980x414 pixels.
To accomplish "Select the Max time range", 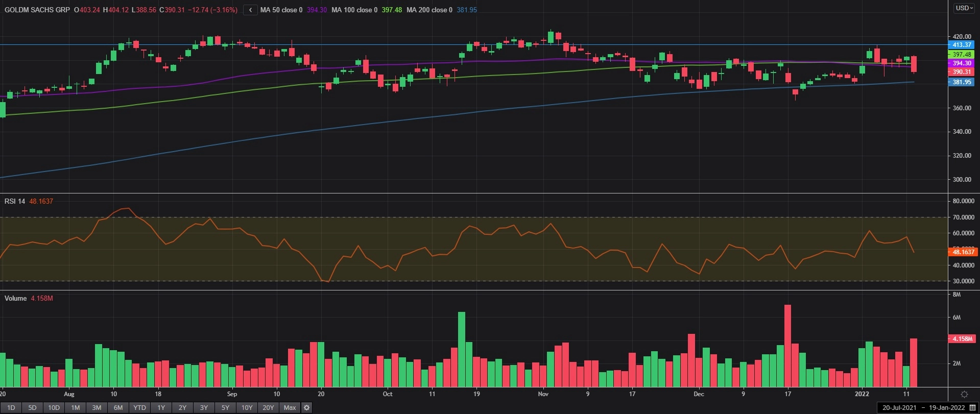I will coord(290,407).
